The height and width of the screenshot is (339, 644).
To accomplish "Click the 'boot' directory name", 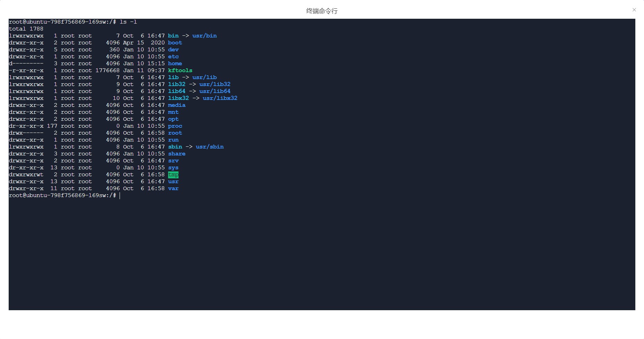I will pyautogui.click(x=175, y=43).
